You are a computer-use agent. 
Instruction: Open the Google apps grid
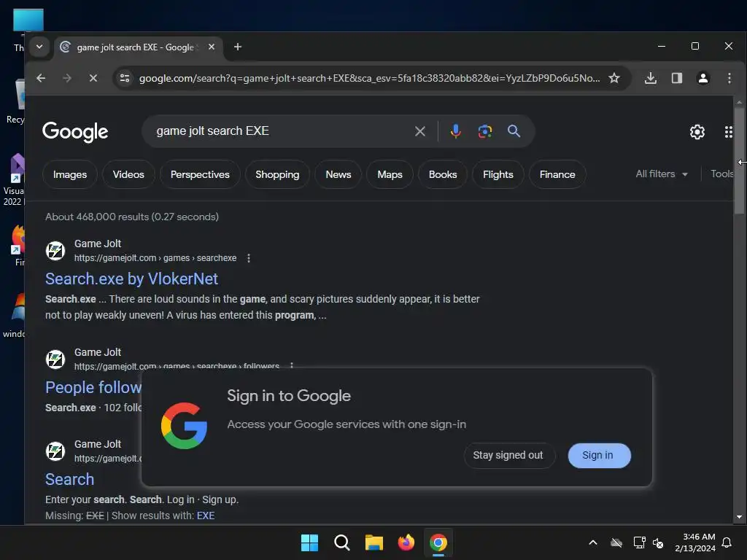click(728, 132)
